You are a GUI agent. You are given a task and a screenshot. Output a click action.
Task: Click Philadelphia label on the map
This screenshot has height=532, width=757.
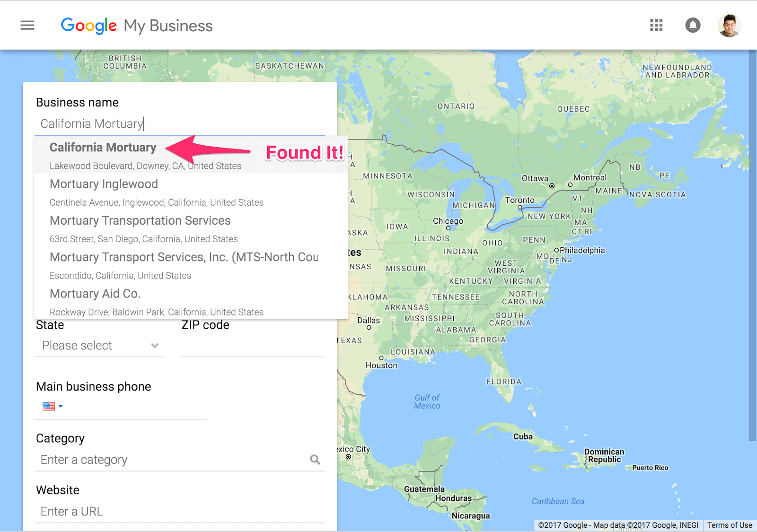pos(582,250)
